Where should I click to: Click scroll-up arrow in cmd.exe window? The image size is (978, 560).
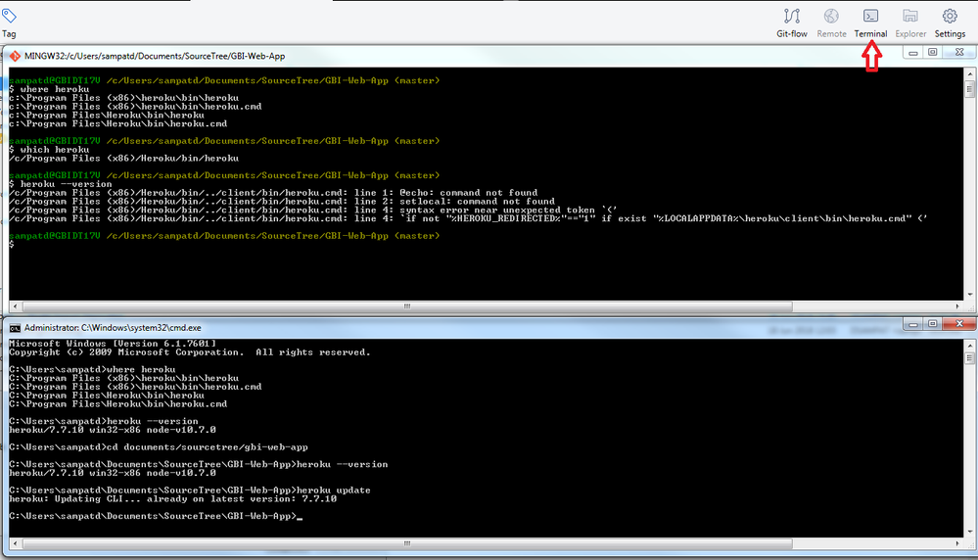pos(969,346)
